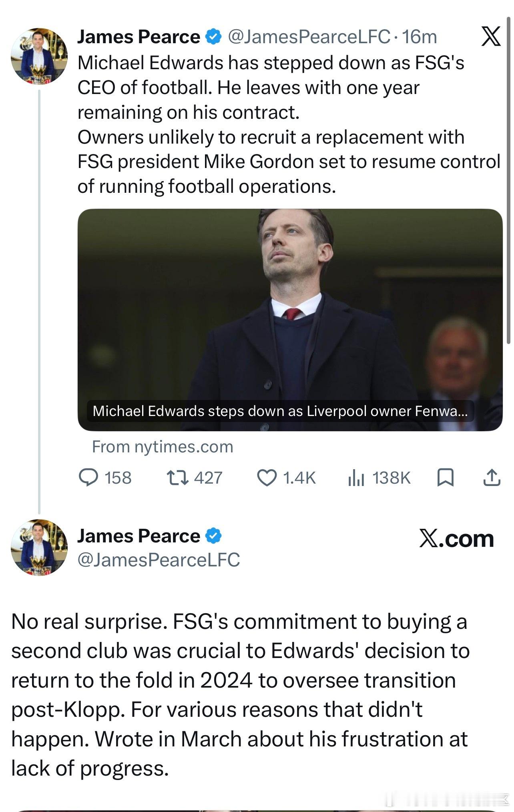Click the X logo at top right
This screenshot has width=514, height=812.
491,37
